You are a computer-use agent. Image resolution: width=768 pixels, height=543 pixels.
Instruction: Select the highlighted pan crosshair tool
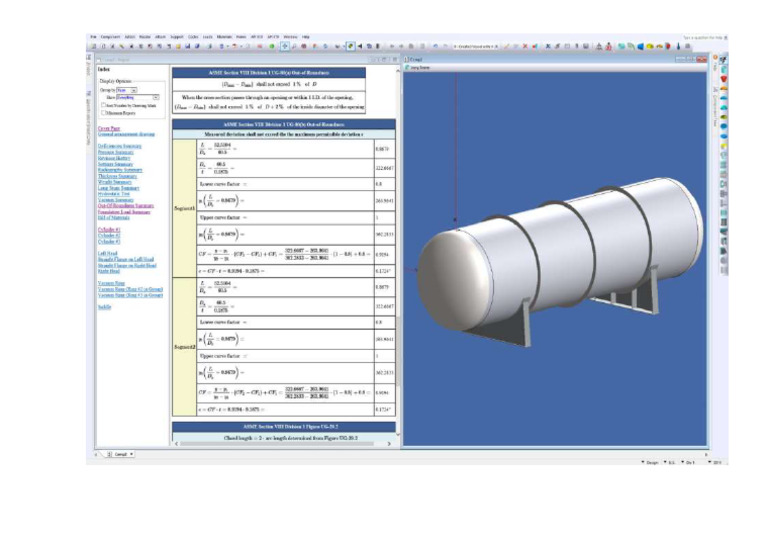[285, 46]
